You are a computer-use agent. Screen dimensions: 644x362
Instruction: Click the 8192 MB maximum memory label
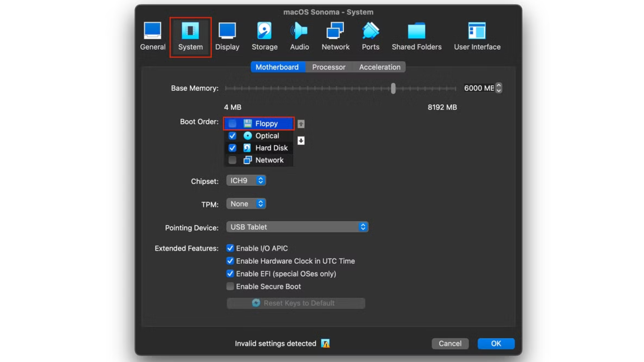point(442,107)
